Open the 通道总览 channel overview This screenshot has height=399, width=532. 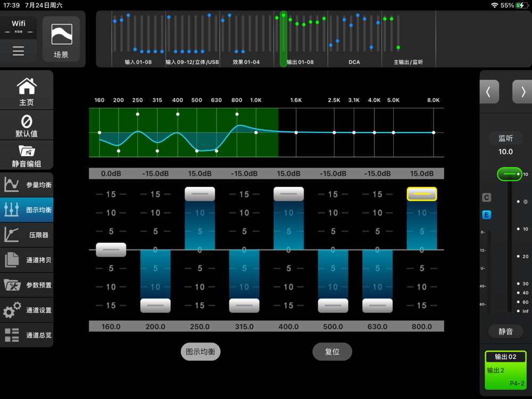point(27,335)
